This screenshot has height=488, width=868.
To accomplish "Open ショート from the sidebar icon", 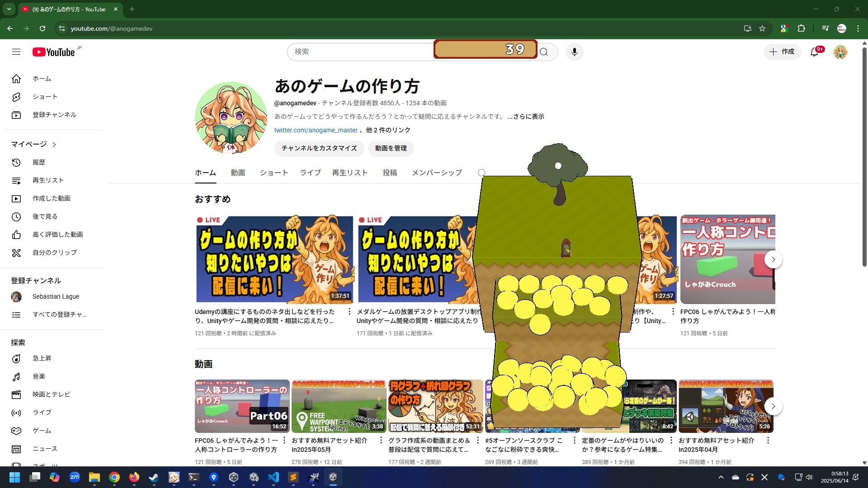I will 16,97.
